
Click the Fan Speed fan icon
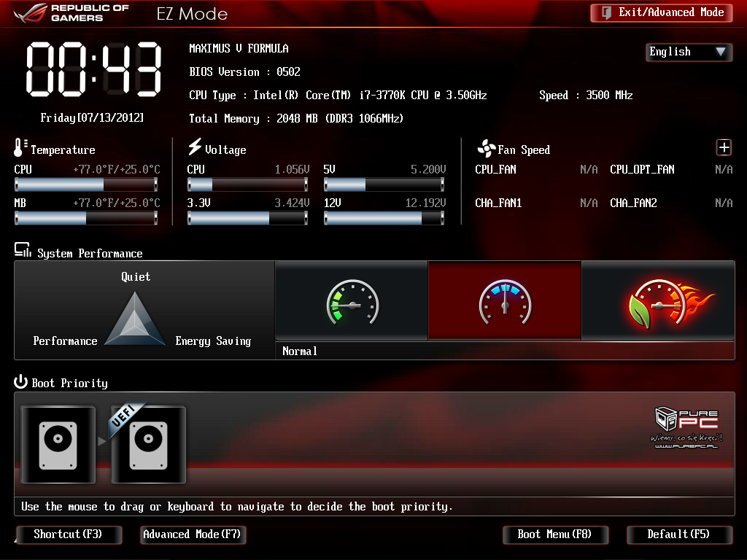pyautogui.click(x=487, y=149)
